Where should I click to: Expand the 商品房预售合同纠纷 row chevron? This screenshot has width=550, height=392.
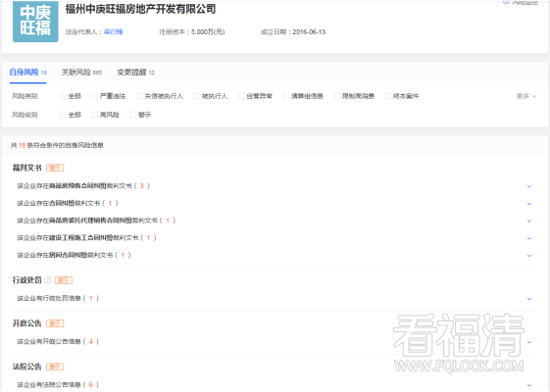point(529,186)
